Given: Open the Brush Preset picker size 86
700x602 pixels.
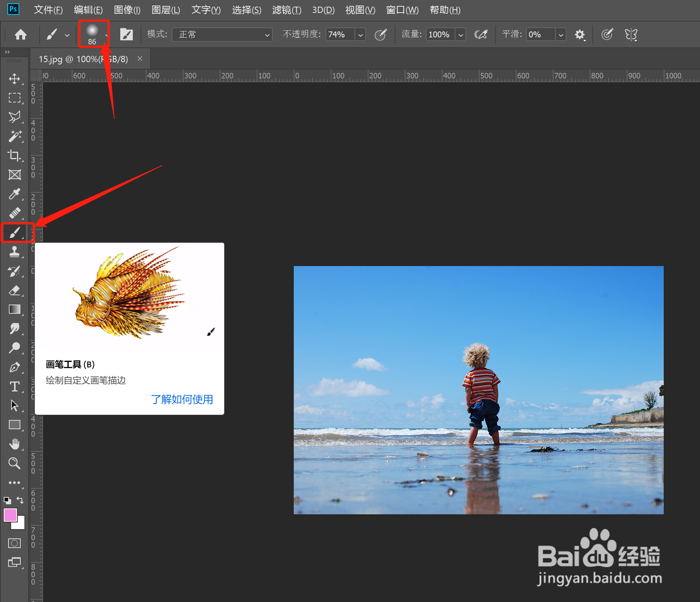Looking at the screenshot, I should point(94,34).
